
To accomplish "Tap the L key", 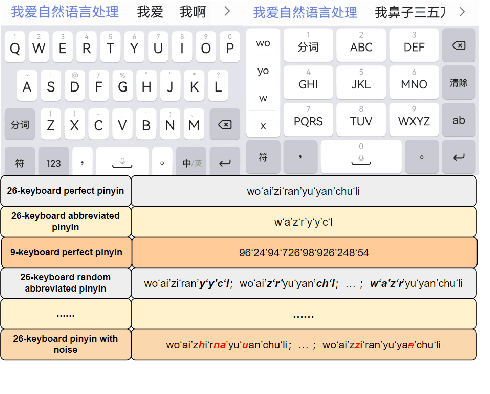I will [218, 86].
